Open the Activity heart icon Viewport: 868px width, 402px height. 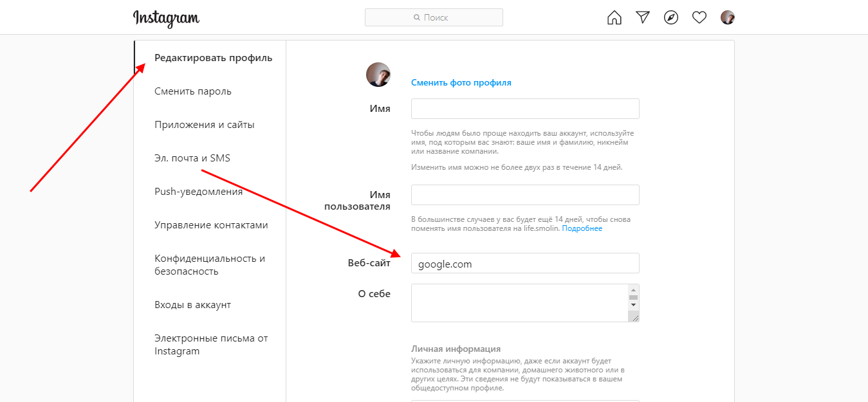click(699, 17)
